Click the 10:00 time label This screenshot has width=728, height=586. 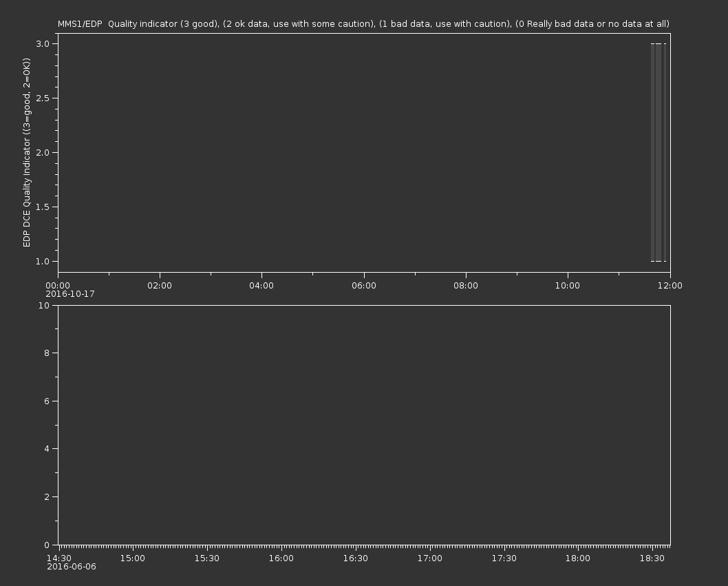point(568,285)
